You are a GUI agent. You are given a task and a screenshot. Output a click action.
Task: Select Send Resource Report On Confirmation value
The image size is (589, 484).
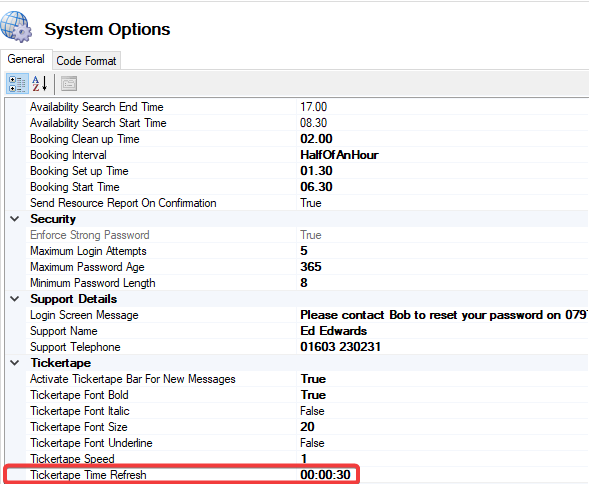(443, 203)
